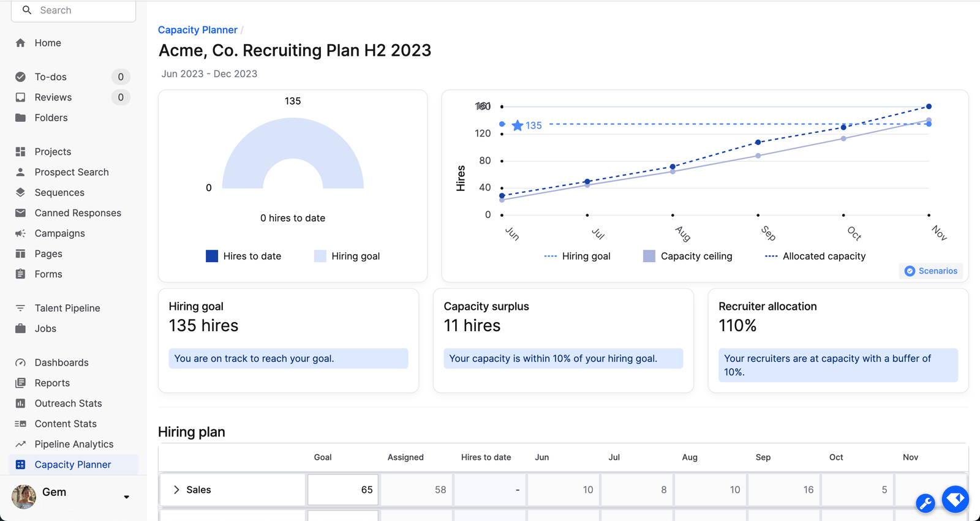Click the Jobs briefcase icon
The width and height of the screenshot is (980, 521).
(21, 329)
